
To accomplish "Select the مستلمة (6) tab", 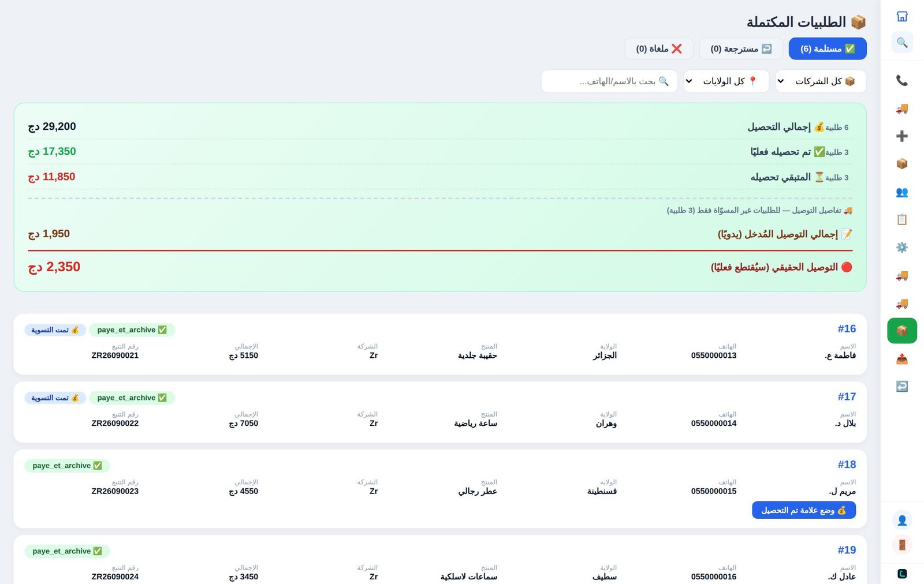I will click(828, 48).
